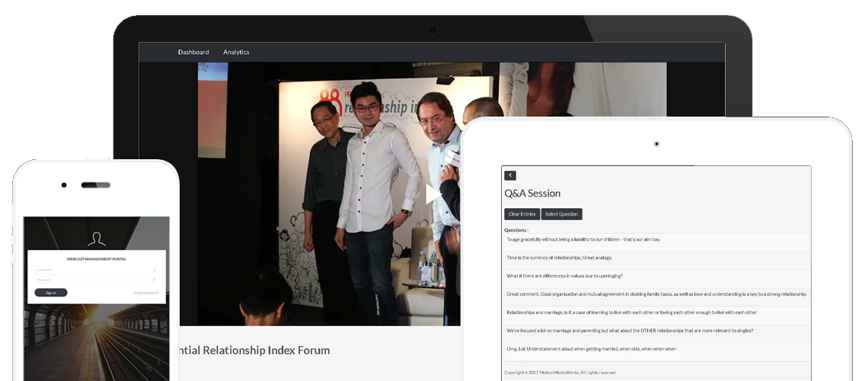Click the Select Question button

(x=561, y=214)
